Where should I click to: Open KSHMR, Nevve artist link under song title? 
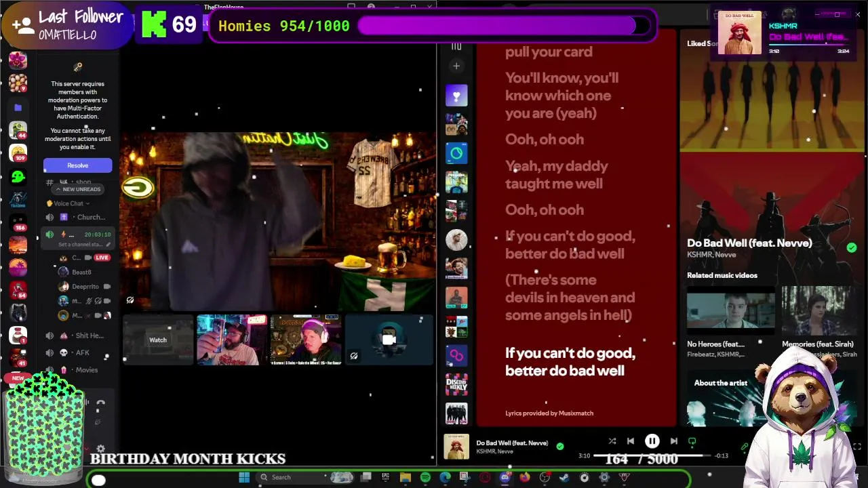710,255
